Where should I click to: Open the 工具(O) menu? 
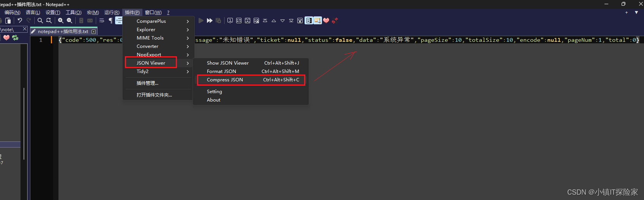[x=74, y=13]
